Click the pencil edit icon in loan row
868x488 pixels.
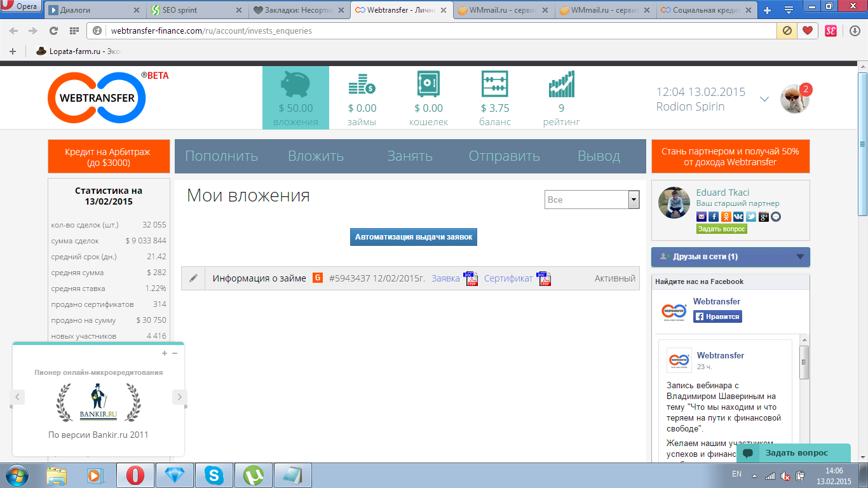pyautogui.click(x=193, y=278)
